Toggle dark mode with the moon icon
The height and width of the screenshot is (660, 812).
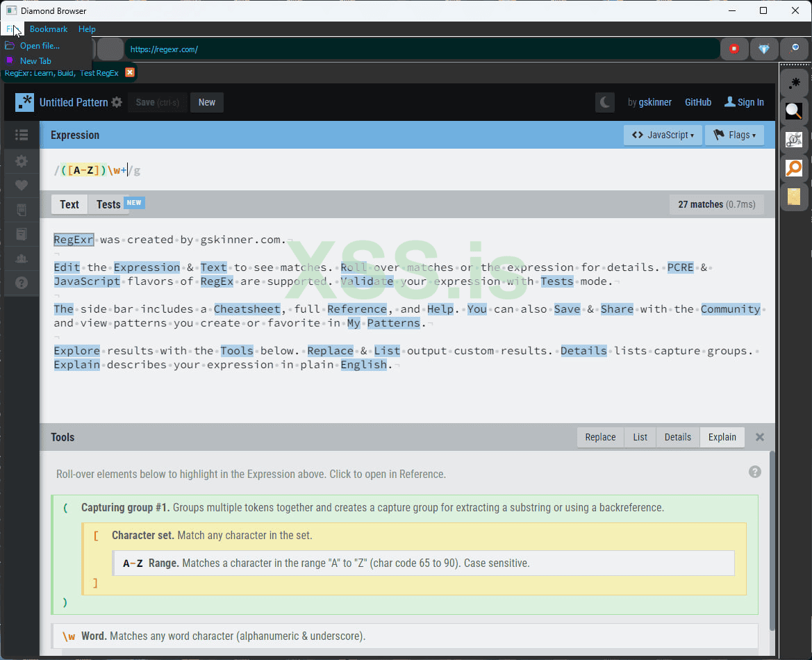(604, 103)
